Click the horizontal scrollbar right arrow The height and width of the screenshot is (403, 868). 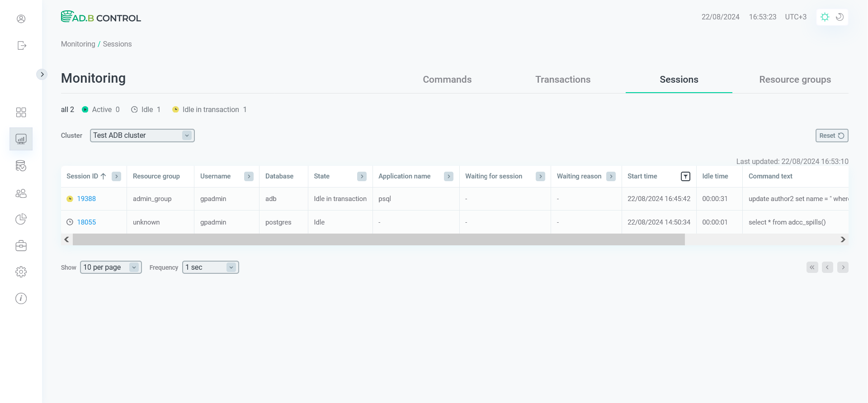point(843,239)
